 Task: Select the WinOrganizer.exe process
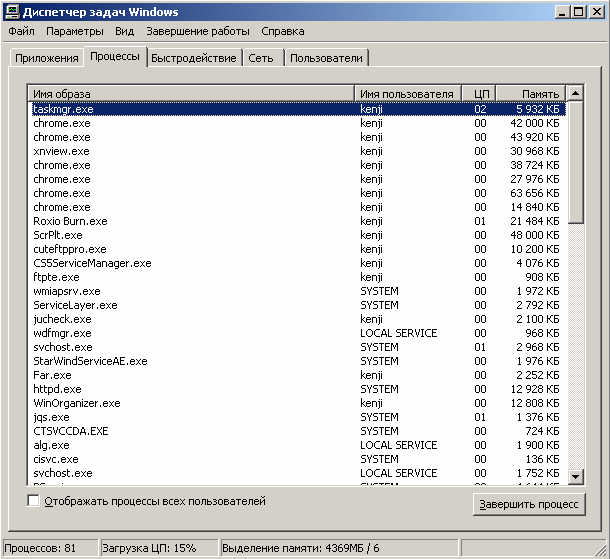(x=298, y=403)
